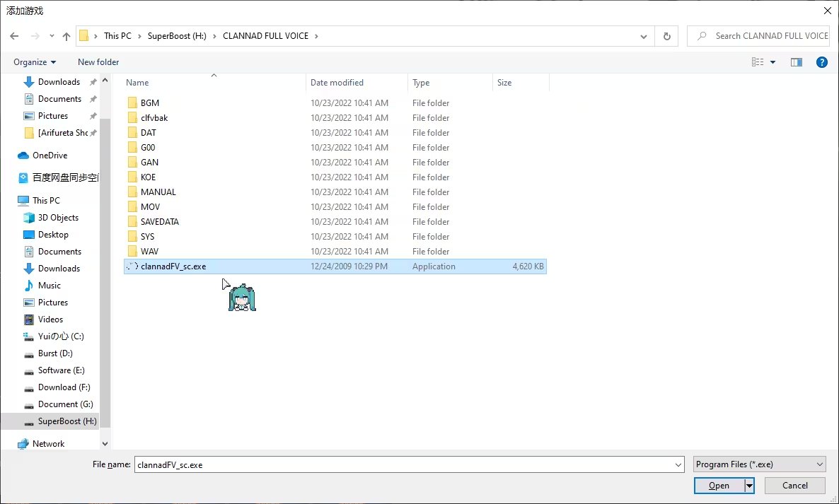Open pinned Pictures in Quick access
This screenshot has width=839, height=504.
coord(53,116)
